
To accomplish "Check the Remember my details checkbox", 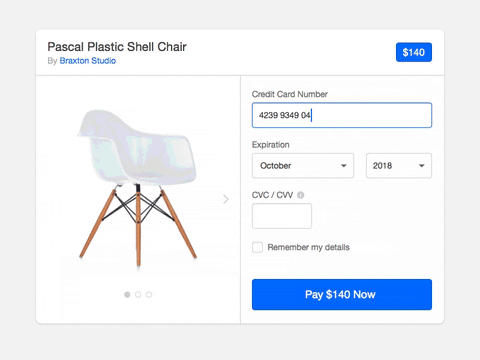I will (x=257, y=247).
